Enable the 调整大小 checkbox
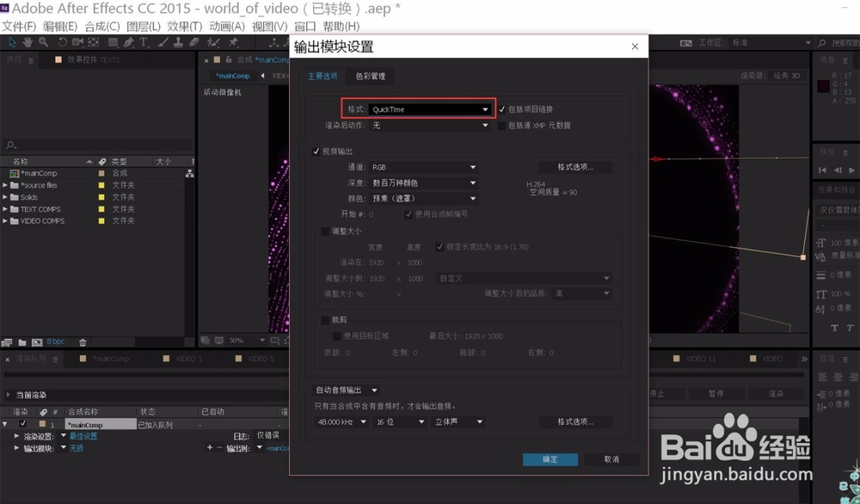Screen dimensions: 860x504 (325, 231)
